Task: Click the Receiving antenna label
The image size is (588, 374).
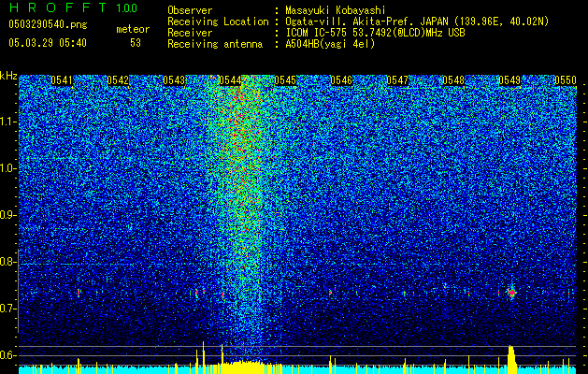Action: [x=215, y=44]
